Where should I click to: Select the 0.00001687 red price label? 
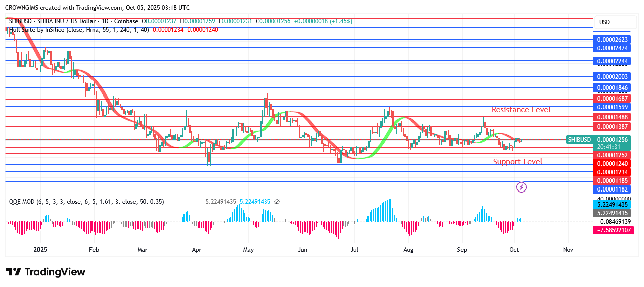[x=611, y=100]
